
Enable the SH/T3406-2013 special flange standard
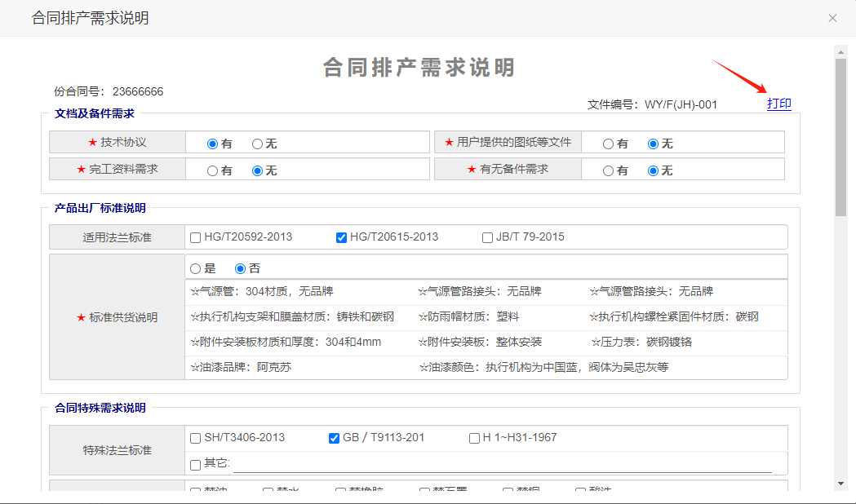click(x=195, y=438)
